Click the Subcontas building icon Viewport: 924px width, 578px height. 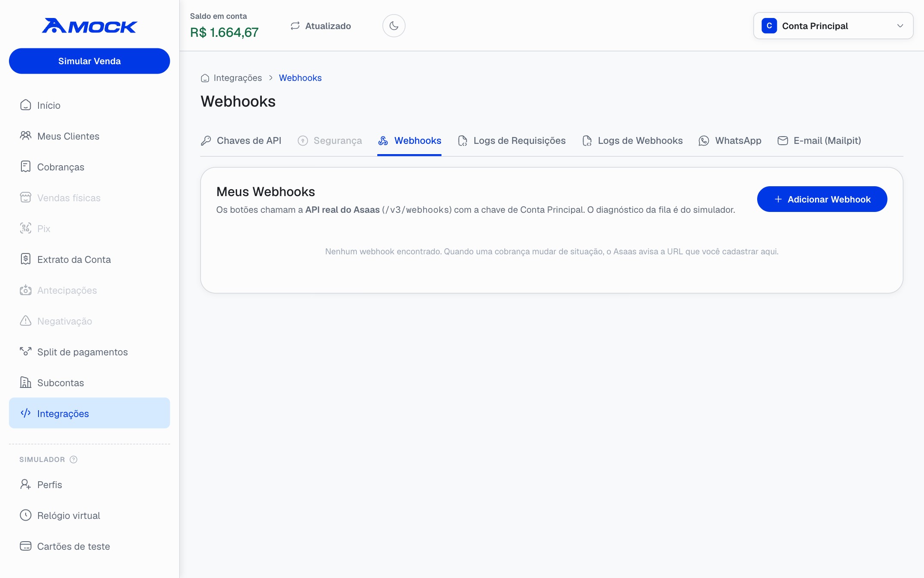click(26, 382)
